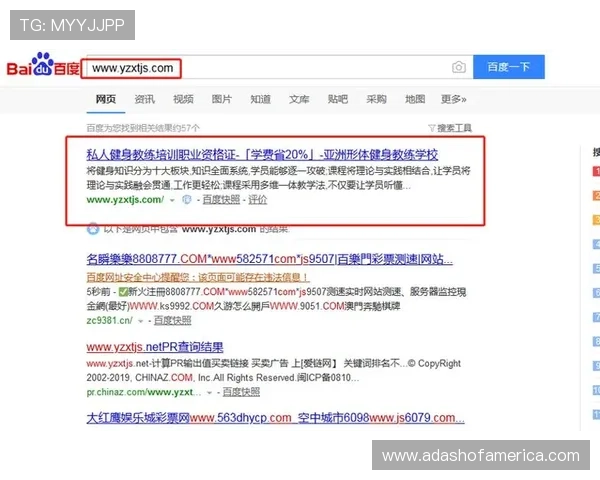
Task: Open result 大红鹰娱乐城彩票网
Action: tap(276, 418)
